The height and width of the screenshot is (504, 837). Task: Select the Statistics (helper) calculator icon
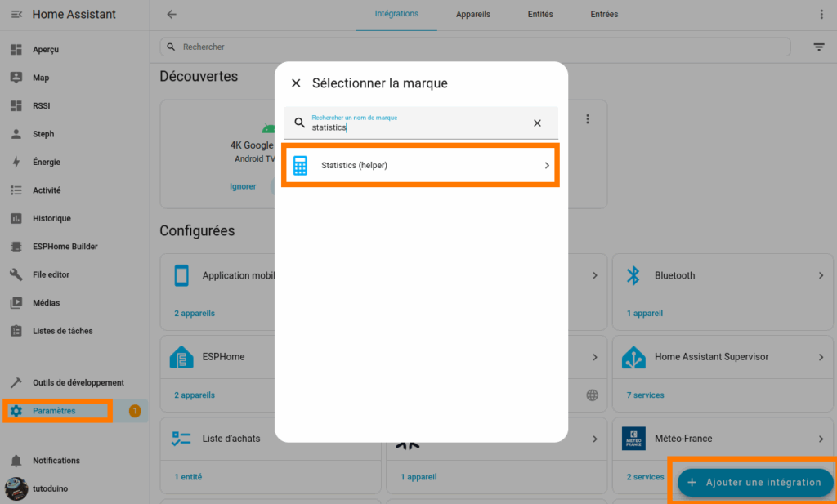pos(300,166)
